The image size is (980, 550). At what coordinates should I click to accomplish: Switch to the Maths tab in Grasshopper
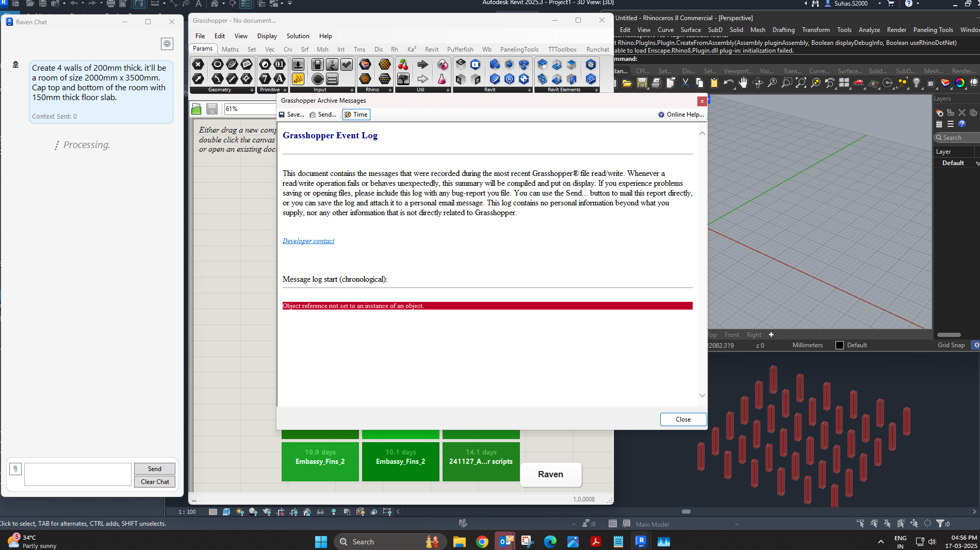click(230, 49)
